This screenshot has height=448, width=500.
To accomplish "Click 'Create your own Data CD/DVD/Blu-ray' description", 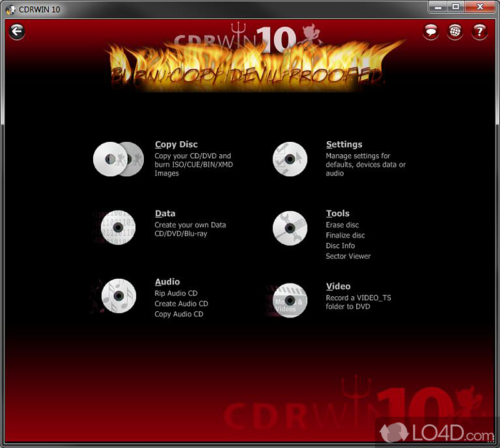I will pos(190,229).
